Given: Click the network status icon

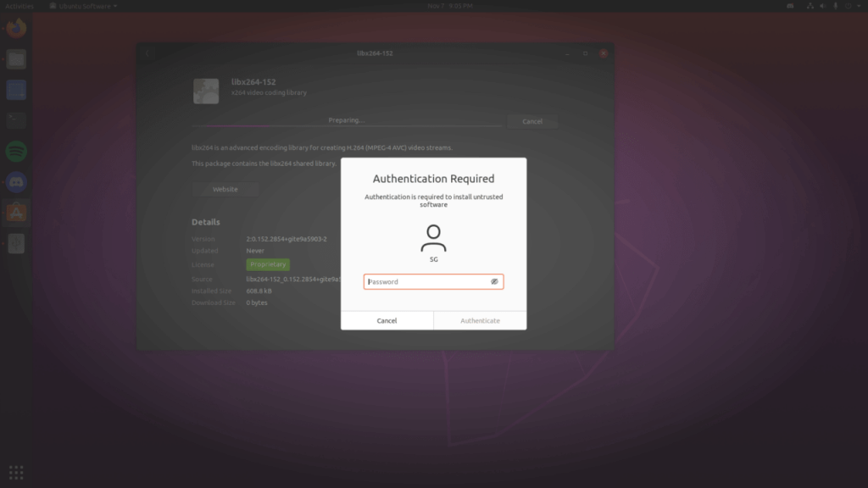Looking at the screenshot, I should (x=810, y=6).
